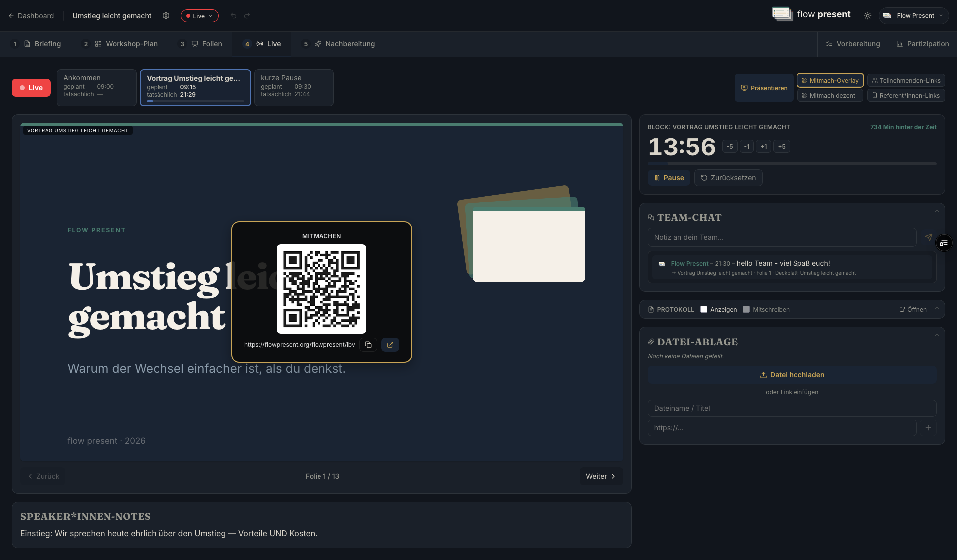Open Mitmachen link in new tab
Image resolution: width=957 pixels, height=560 pixels.
[x=390, y=345]
